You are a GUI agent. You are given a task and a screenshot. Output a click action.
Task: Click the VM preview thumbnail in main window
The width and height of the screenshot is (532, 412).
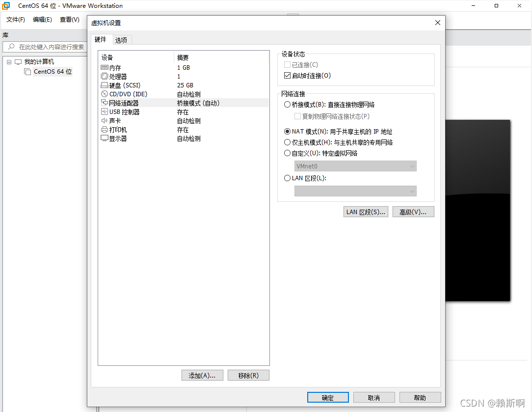tap(478, 210)
